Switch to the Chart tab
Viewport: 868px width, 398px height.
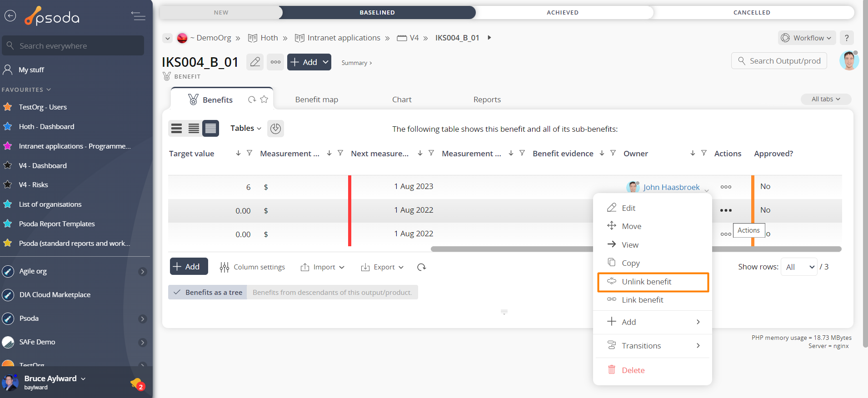(402, 99)
